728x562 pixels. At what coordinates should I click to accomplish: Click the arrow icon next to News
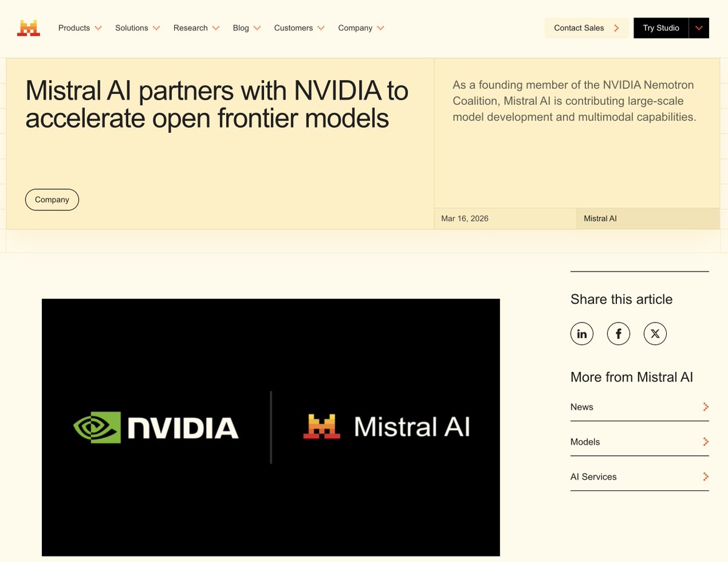click(x=706, y=407)
